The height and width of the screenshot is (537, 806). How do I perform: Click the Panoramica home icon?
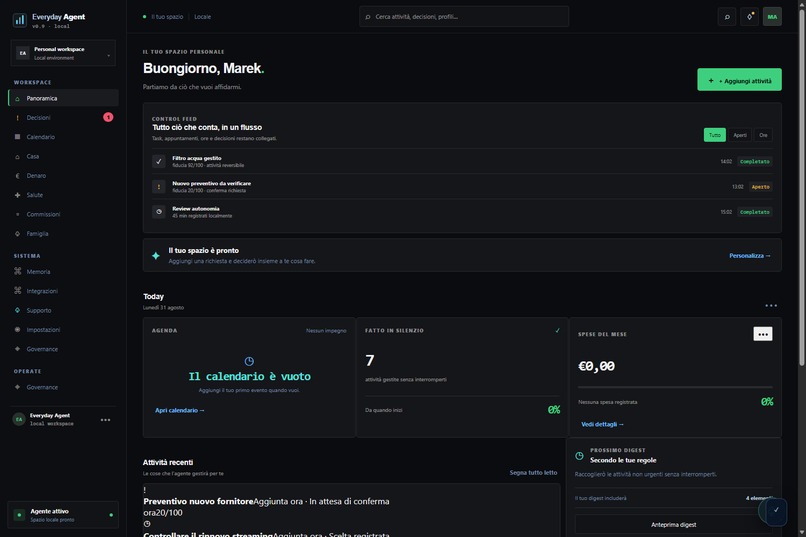17,99
